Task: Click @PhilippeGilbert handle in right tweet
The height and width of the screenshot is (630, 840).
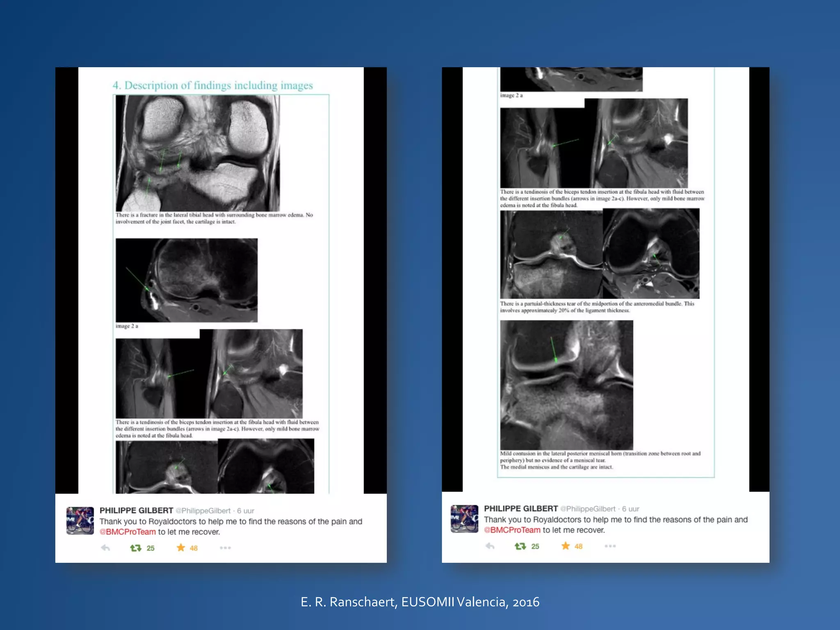Action: tap(588, 509)
